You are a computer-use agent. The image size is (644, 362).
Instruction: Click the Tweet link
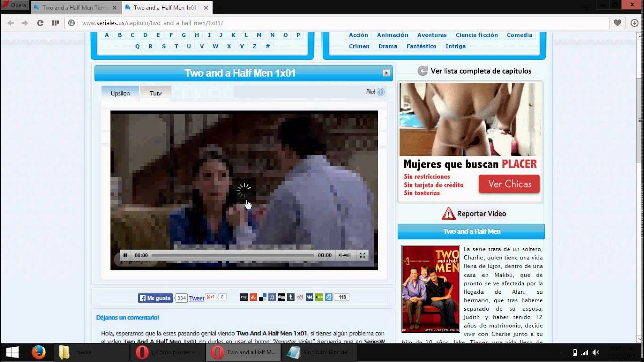(196, 298)
